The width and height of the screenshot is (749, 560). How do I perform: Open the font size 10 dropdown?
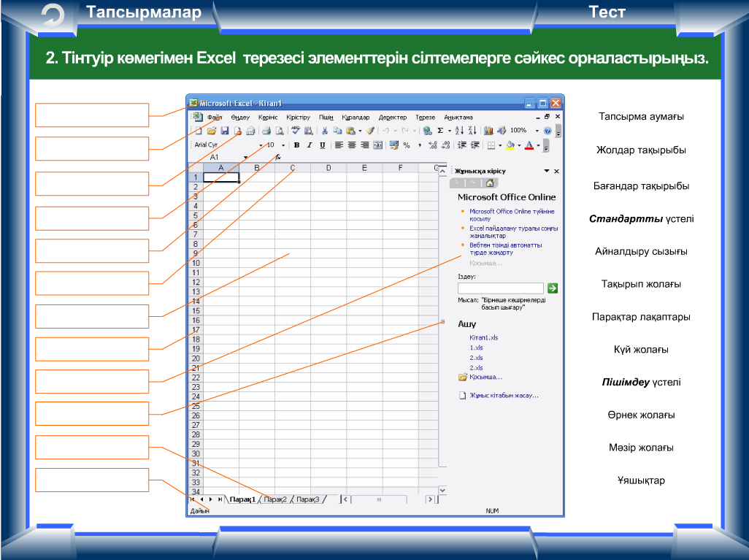click(x=283, y=145)
